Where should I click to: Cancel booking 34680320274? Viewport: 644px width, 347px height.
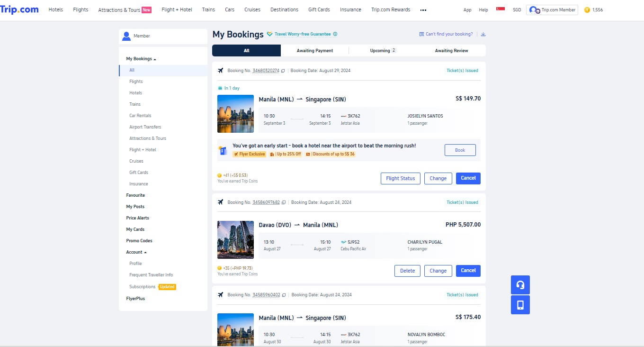468,178
